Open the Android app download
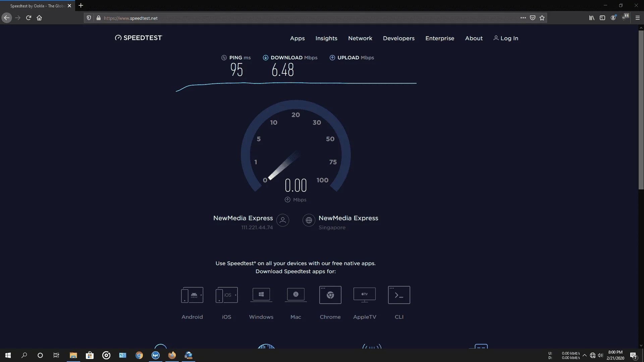The width and height of the screenshot is (644, 362). coord(192,303)
